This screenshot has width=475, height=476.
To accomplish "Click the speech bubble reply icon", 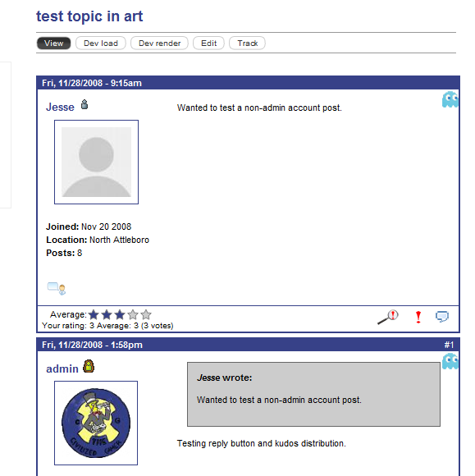I will [x=442, y=316].
